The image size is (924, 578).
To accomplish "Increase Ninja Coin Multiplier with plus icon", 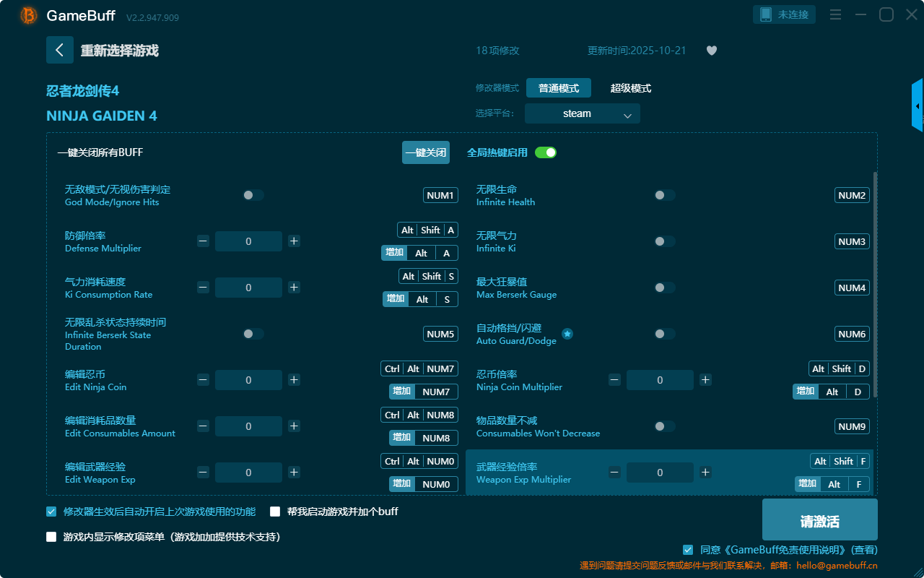I will [705, 380].
